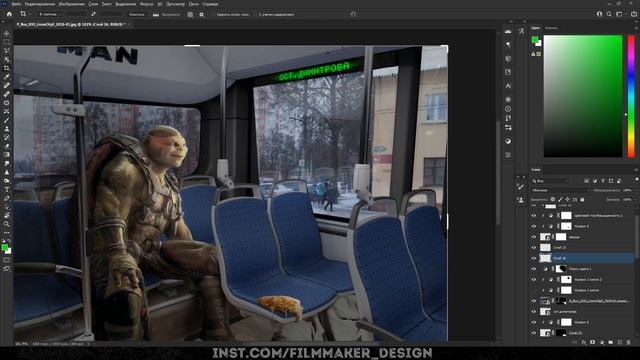Add layer style with fx icon
Viewport: 640px width, 360px height.
(584, 342)
